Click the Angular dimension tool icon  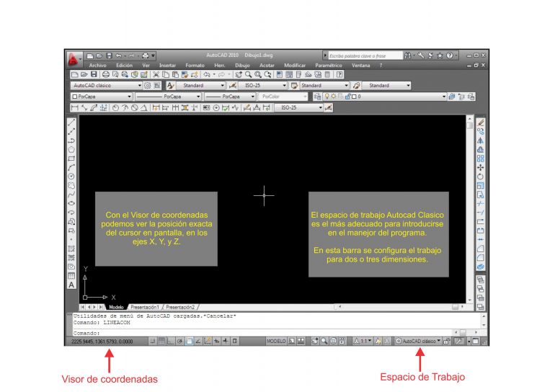coord(143,107)
